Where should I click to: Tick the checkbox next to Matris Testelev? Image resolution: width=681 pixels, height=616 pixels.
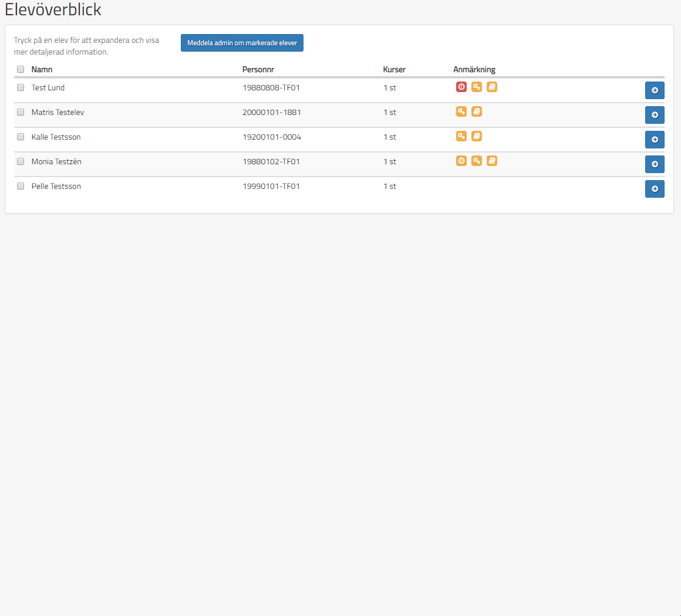(21, 112)
